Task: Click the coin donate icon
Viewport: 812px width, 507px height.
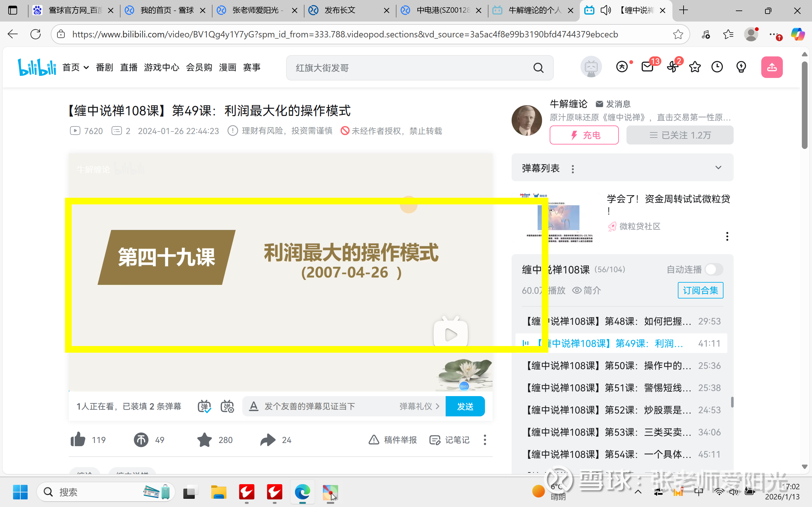Action: point(141,440)
